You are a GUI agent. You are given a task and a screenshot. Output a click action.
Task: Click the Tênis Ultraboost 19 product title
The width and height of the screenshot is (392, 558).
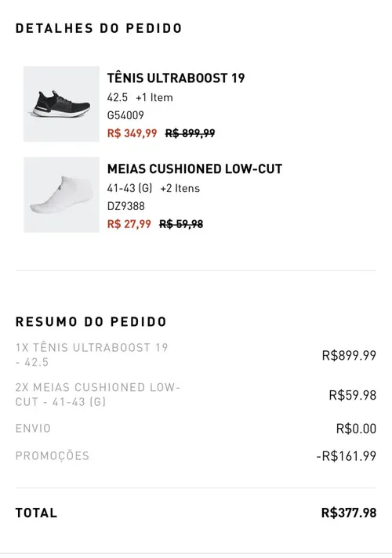coord(176,78)
